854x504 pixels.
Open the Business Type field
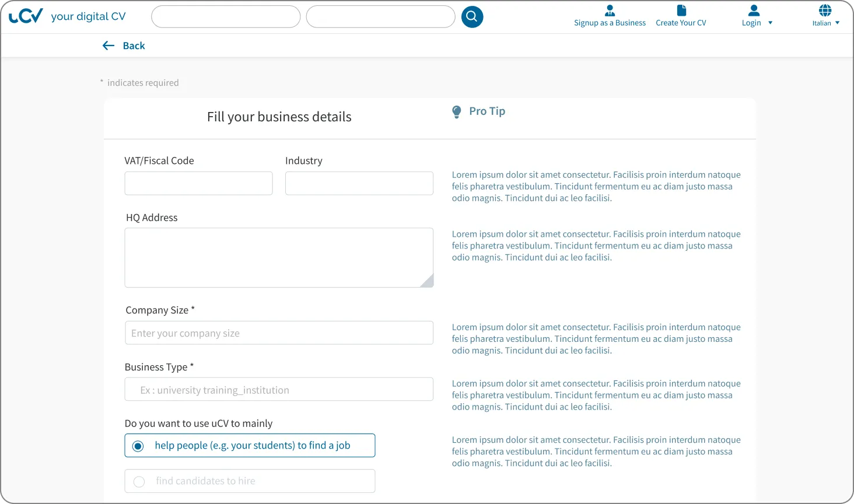pos(279,390)
